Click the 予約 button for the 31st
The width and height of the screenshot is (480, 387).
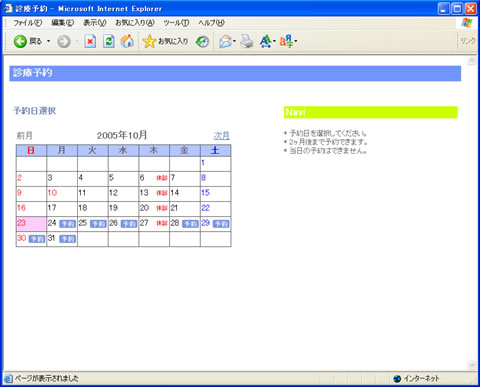(x=67, y=239)
